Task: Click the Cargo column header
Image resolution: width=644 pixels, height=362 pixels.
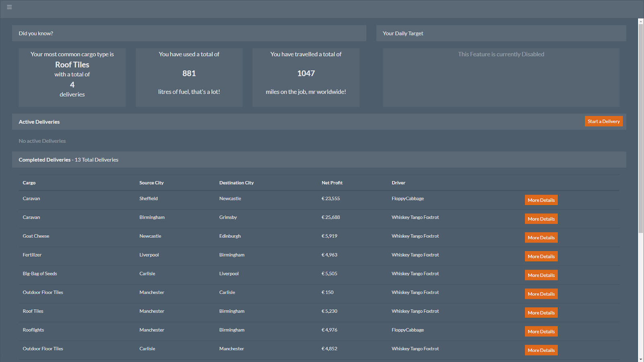Action: click(x=29, y=183)
